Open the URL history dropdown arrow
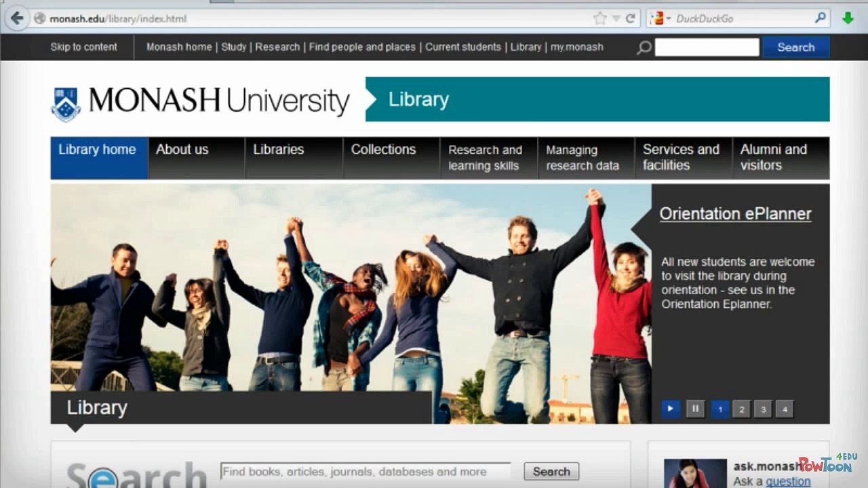The height and width of the screenshot is (488, 868). point(616,18)
